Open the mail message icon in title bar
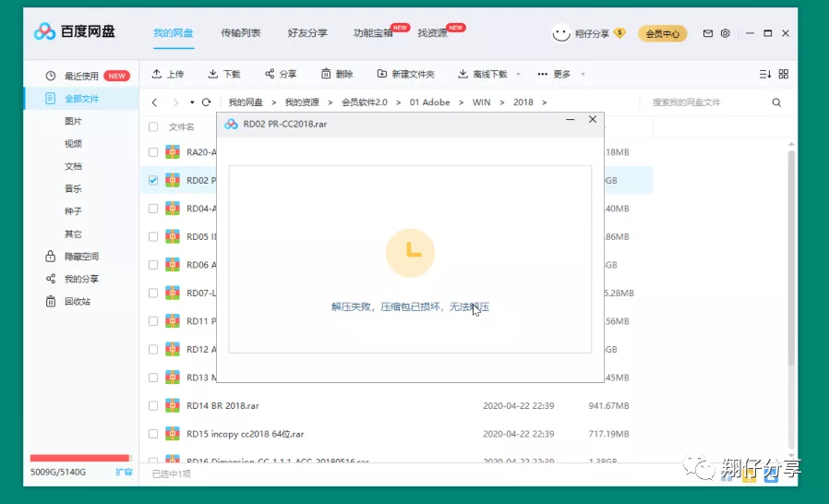This screenshot has height=504, width=829. coord(708,33)
